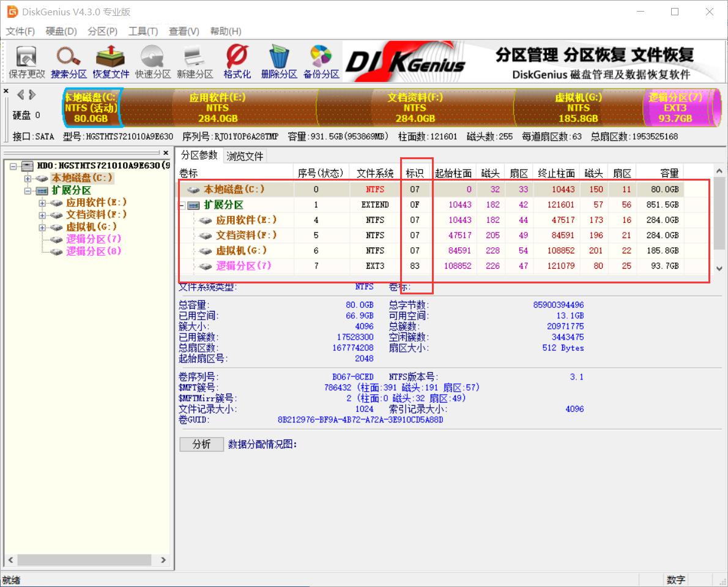Viewport: 728px width, 587px height.
Task: Open the 格式化 format tool
Action: point(236,61)
